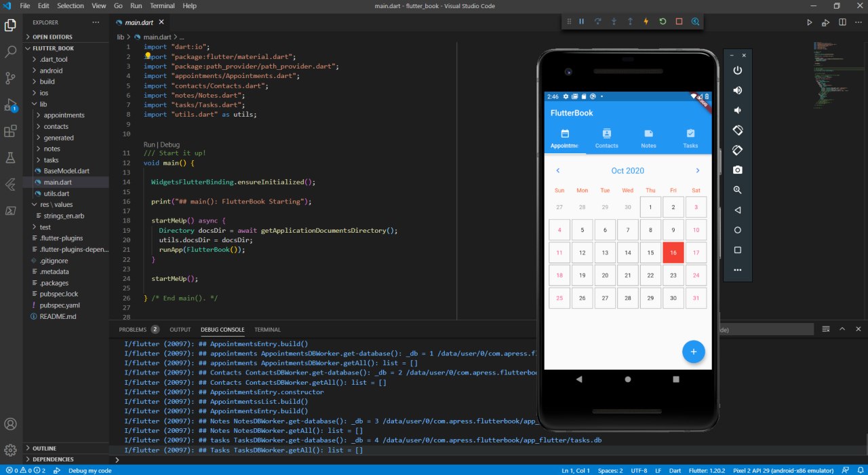Open the Explorer view in activity bar
The height and width of the screenshot is (475, 868).
10,26
